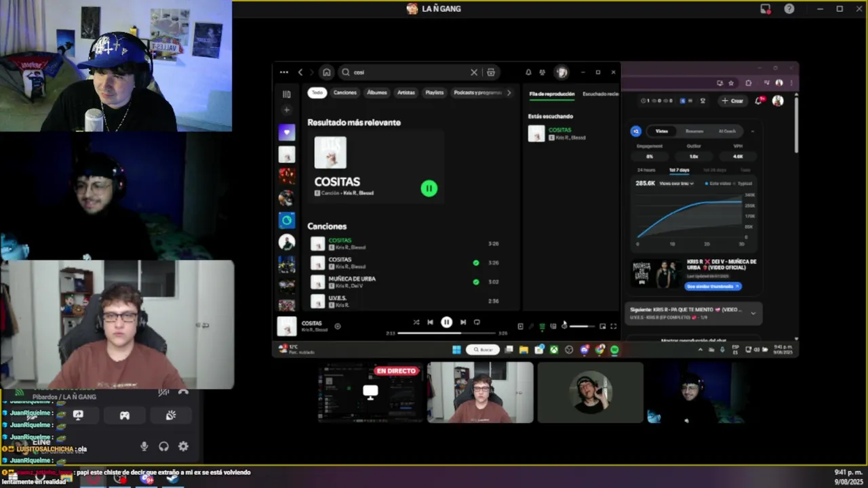Select the Álbumes filter chip
Screen dimensions: 868x488
377,93
